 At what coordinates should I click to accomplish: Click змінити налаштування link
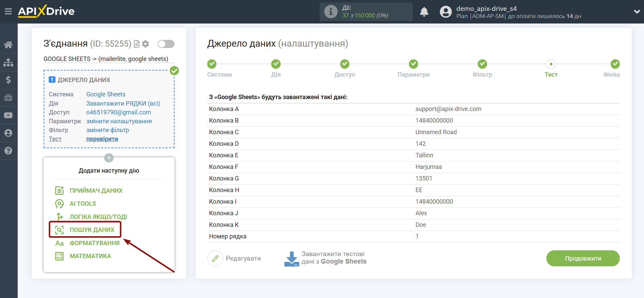(119, 121)
